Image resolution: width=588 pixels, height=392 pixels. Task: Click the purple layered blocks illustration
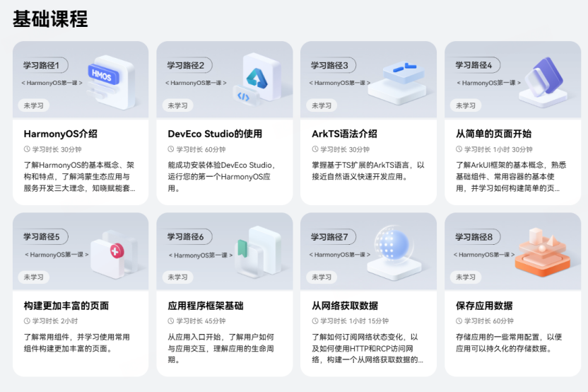click(543, 82)
